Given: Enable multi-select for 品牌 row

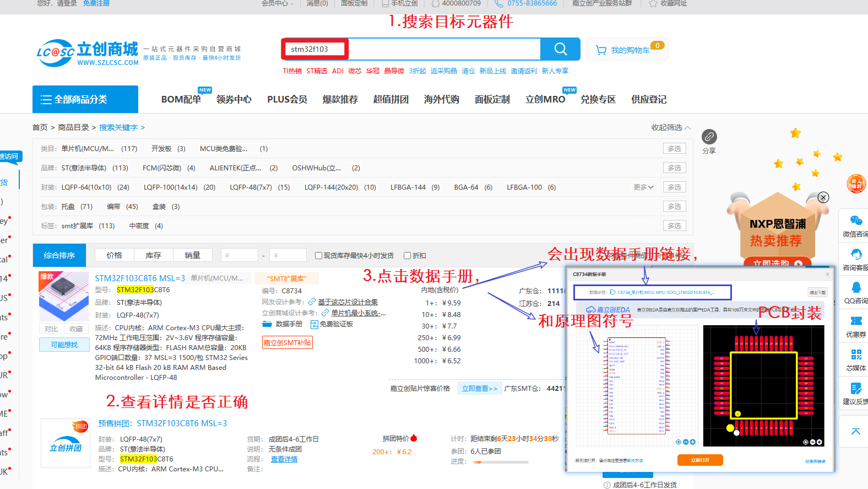Looking at the screenshot, I should 675,168.
